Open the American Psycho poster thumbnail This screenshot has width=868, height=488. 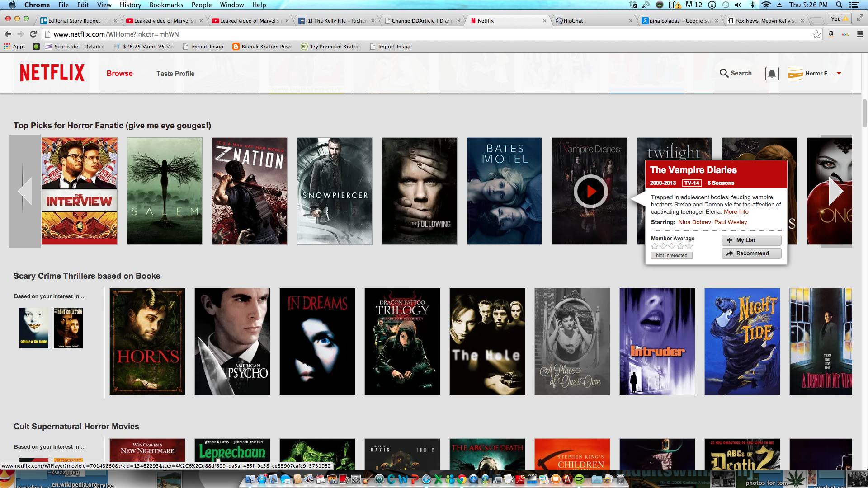(232, 342)
